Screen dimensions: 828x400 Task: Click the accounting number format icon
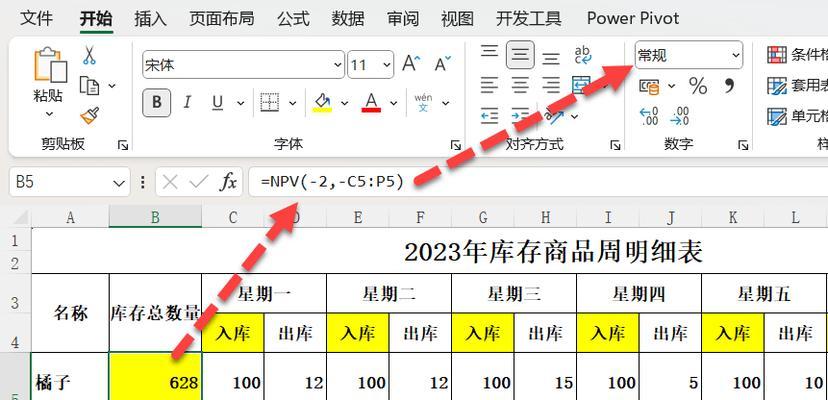point(650,86)
